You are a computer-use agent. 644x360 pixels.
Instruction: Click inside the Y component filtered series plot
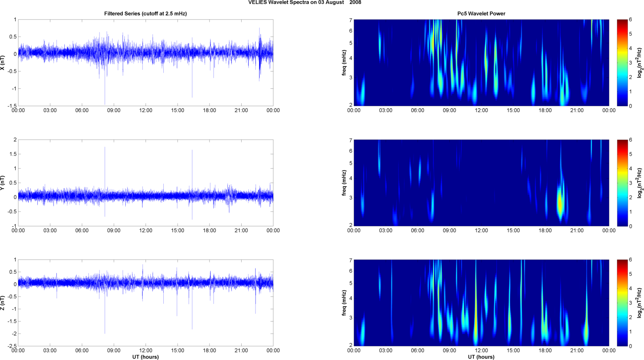click(x=146, y=183)
